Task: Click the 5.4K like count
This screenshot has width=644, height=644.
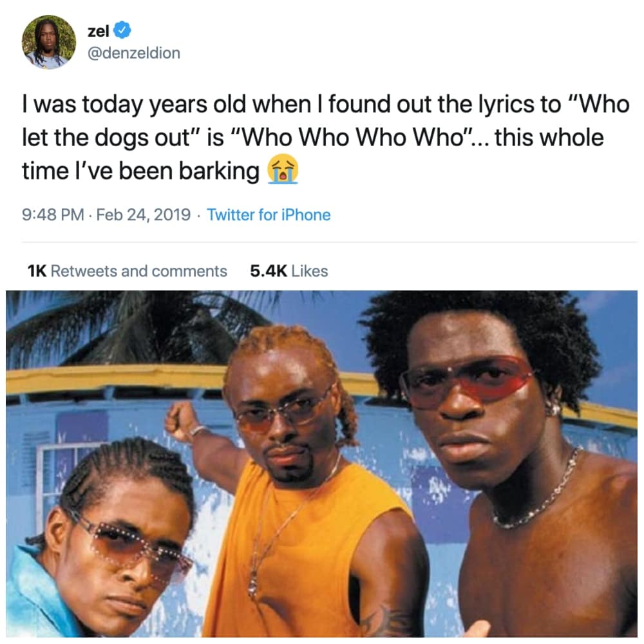Action: pos(269,271)
